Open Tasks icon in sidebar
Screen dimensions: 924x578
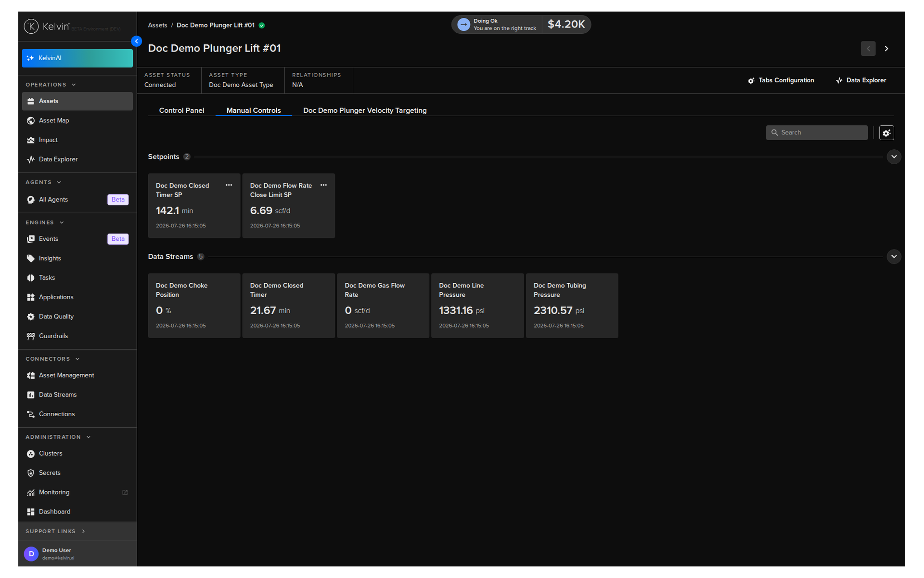click(31, 278)
